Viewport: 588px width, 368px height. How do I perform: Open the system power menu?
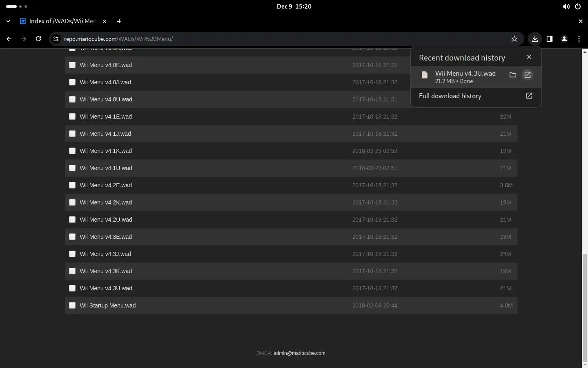point(578,7)
